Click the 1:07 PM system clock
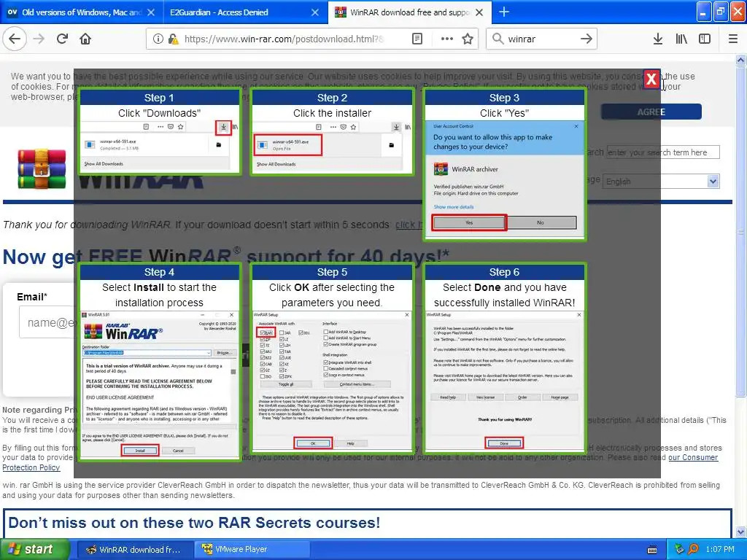The height and width of the screenshot is (560, 747). pos(720,550)
